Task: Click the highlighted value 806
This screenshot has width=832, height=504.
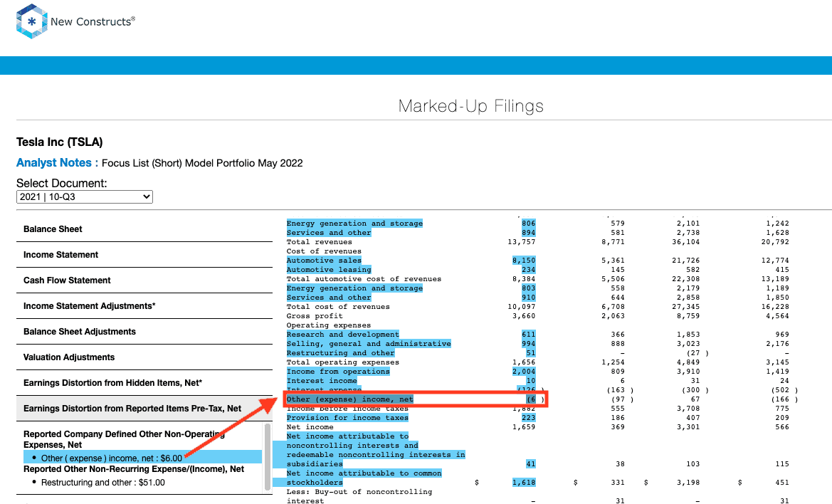Action: (x=529, y=224)
